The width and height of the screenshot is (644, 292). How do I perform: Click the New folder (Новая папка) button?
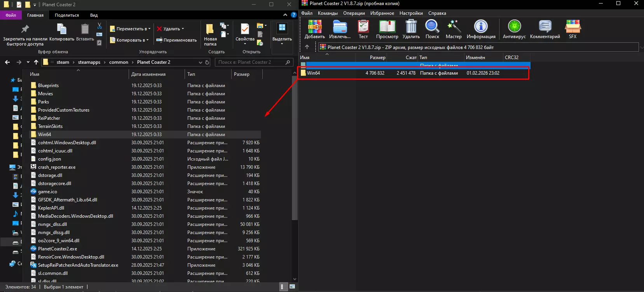210,34
